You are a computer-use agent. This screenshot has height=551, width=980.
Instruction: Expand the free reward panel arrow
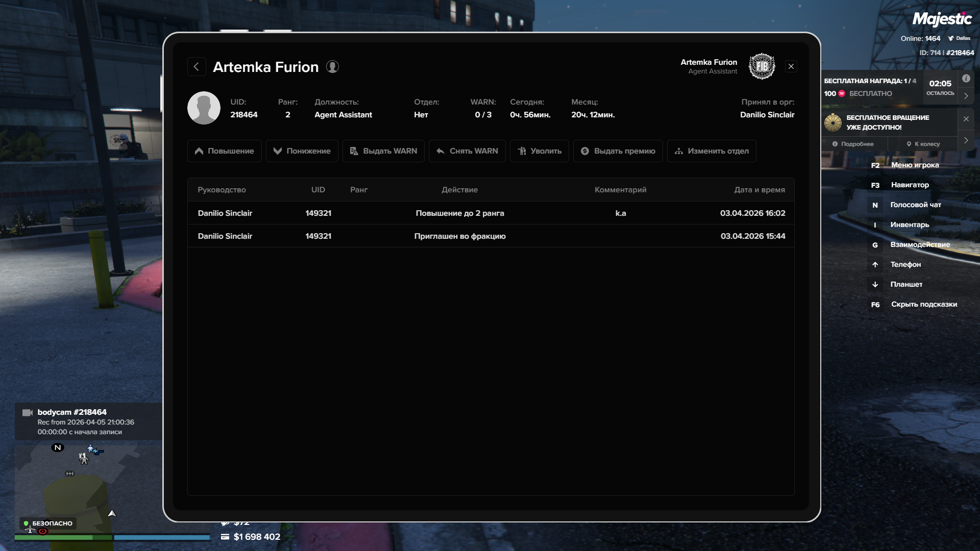966,96
